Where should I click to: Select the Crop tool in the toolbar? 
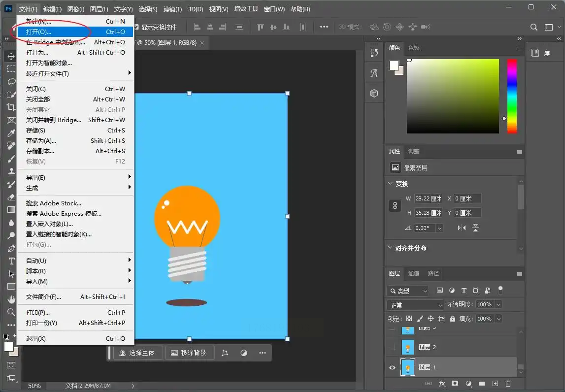[x=11, y=107]
